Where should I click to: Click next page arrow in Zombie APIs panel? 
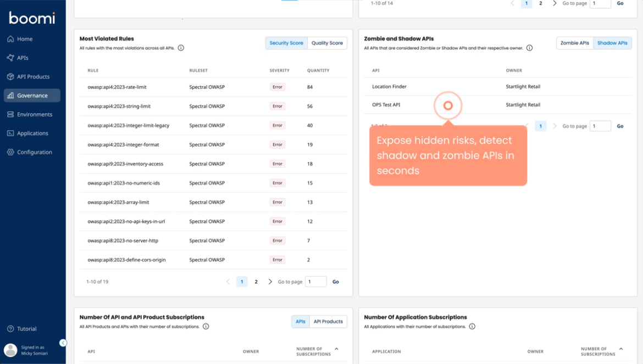pyautogui.click(x=555, y=126)
